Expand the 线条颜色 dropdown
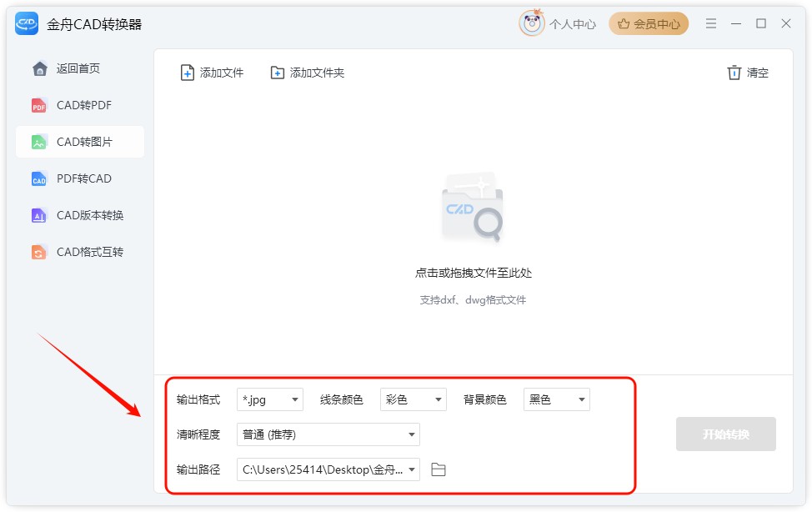 414,399
